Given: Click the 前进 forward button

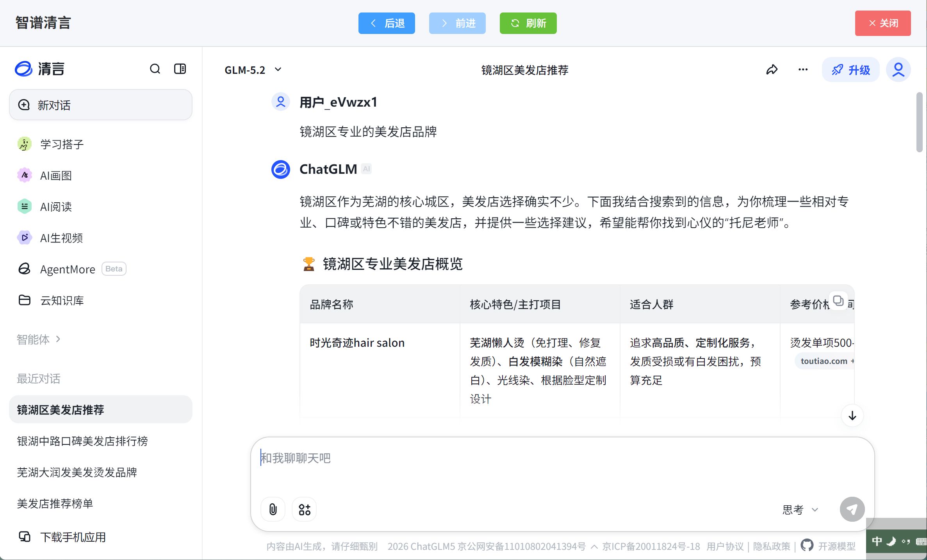Looking at the screenshot, I should (x=457, y=23).
